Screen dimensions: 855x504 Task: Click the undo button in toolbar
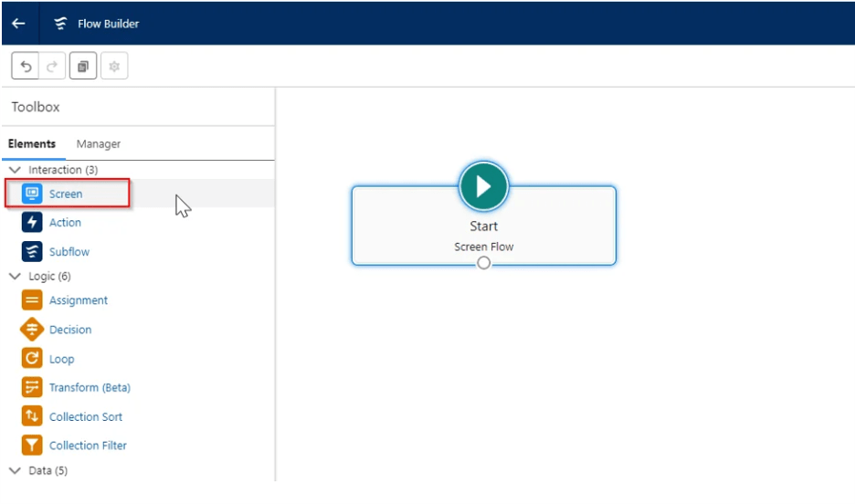(x=26, y=67)
